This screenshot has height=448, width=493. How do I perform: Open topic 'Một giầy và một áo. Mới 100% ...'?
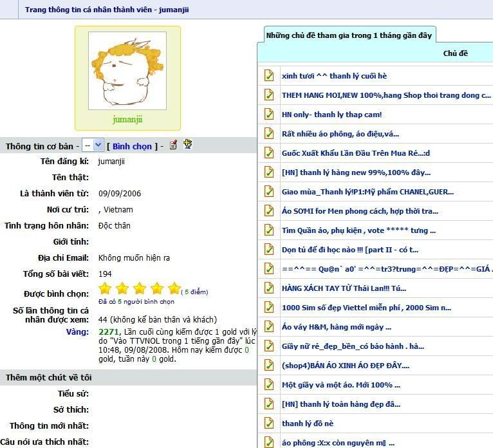coord(341,385)
